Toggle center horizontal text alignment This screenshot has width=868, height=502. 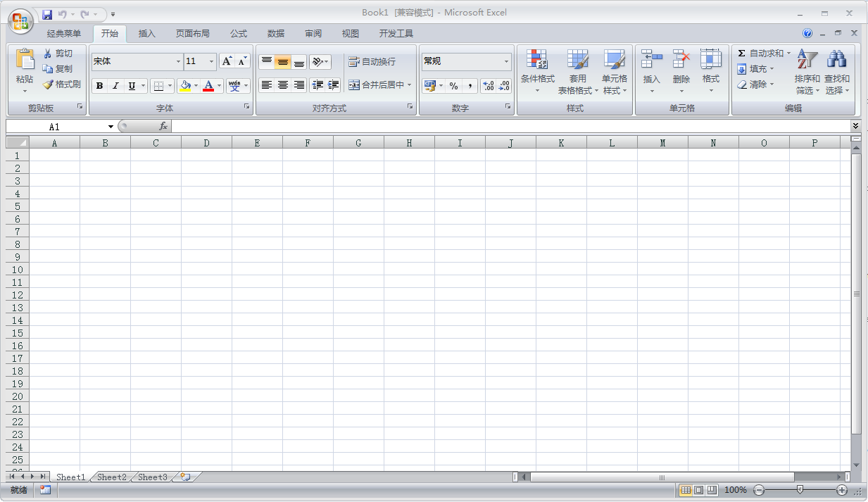pyautogui.click(x=283, y=85)
